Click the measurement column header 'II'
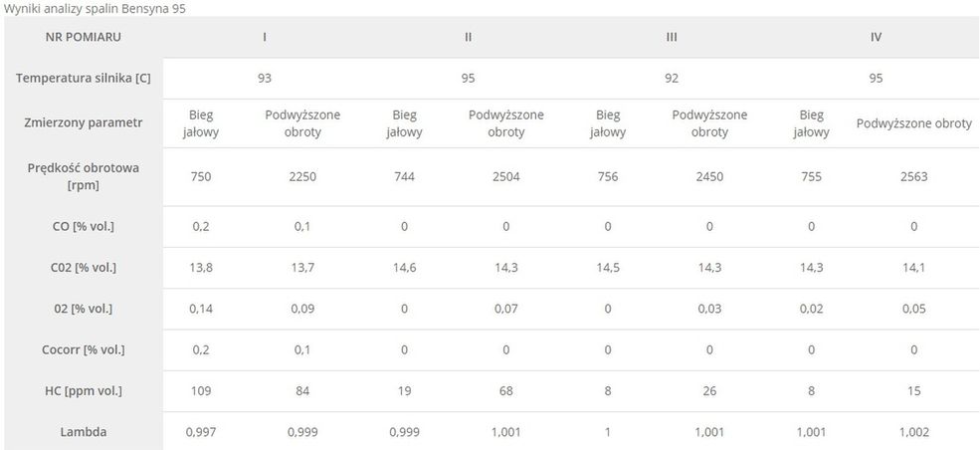 coord(469,37)
